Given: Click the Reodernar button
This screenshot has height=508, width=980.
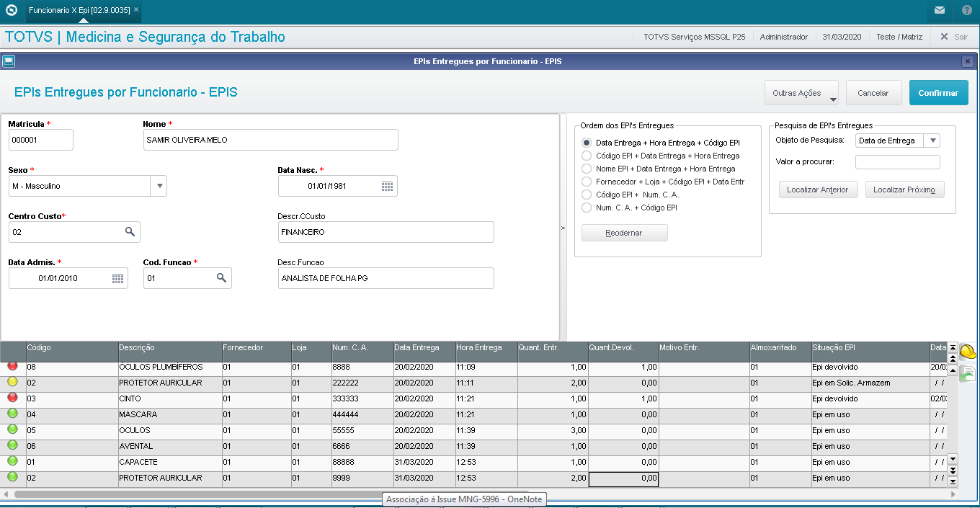Looking at the screenshot, I should (624, 233).
